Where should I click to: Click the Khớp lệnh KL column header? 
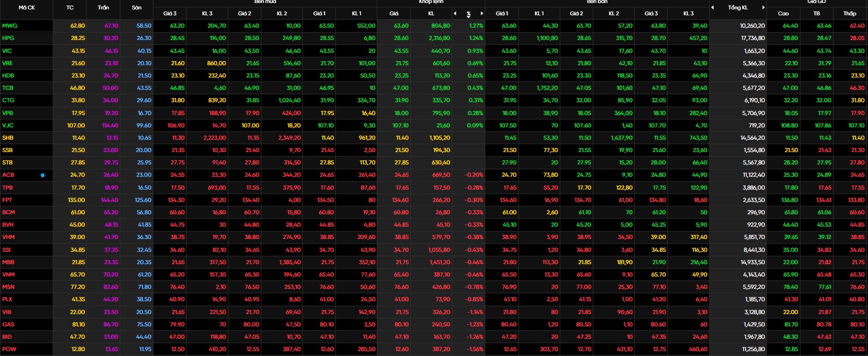tap(431, 13)
